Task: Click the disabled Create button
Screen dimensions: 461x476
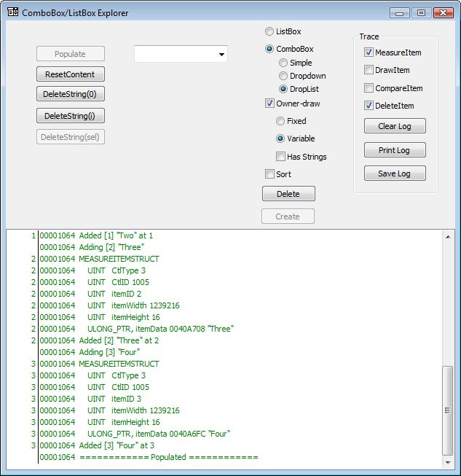Action: pyautogui.click(x=288, y=216)
